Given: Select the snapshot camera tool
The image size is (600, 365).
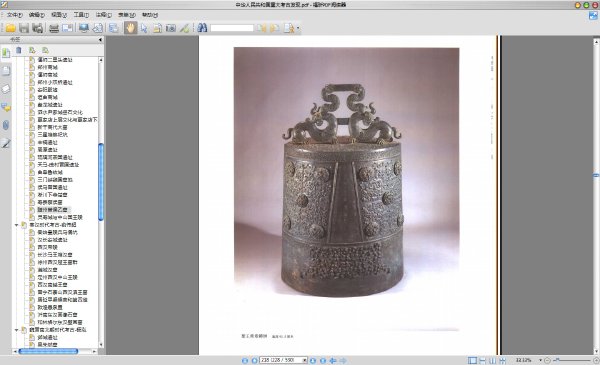Looking at the screenshot, I should pos(171,28).
